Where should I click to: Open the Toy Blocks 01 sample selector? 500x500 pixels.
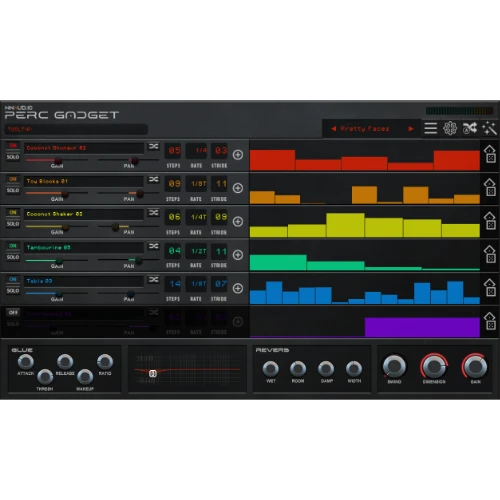coord(84,181)
